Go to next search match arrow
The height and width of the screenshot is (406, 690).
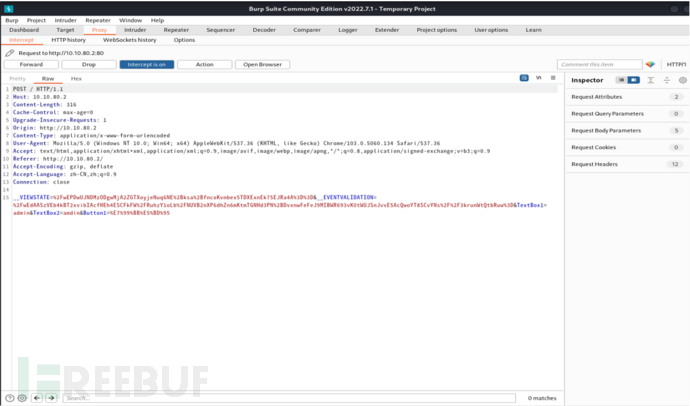point(51,398)
